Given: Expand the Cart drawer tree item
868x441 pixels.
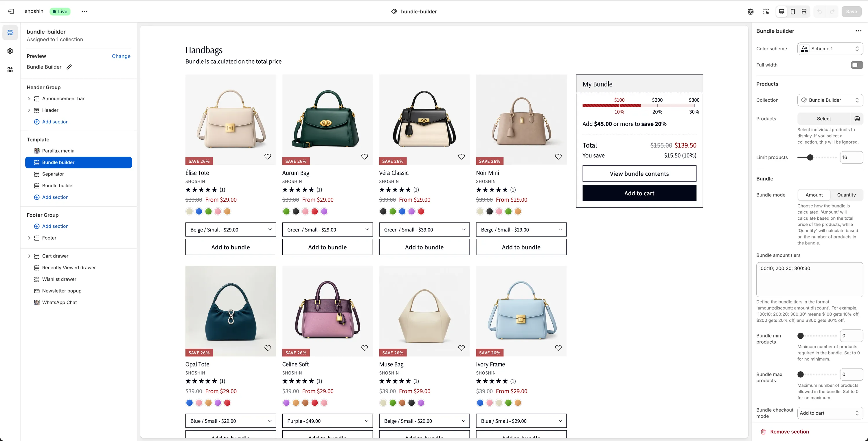Looking at the screenshot, I should click(29, 256).
